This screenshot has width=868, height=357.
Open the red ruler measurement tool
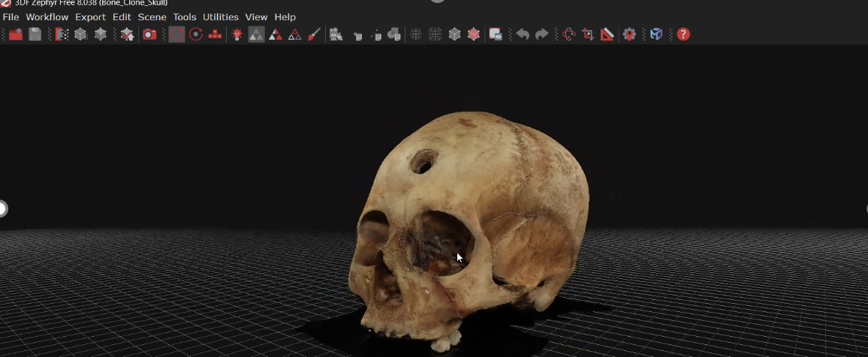coord(607,34)
